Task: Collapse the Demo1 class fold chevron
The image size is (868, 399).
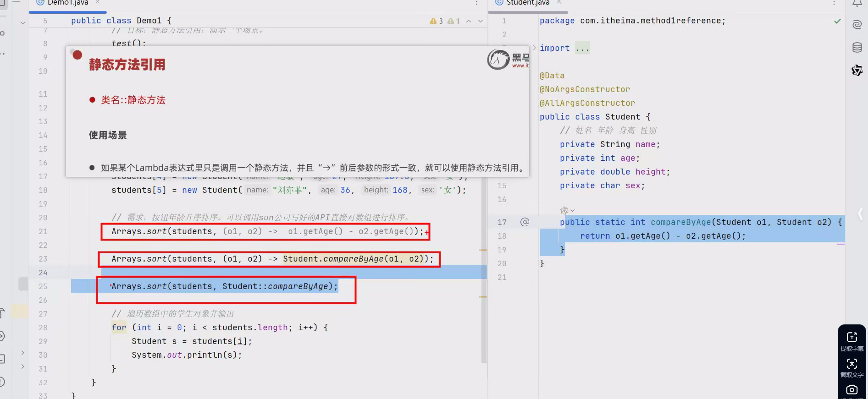Action: (23, 22)
